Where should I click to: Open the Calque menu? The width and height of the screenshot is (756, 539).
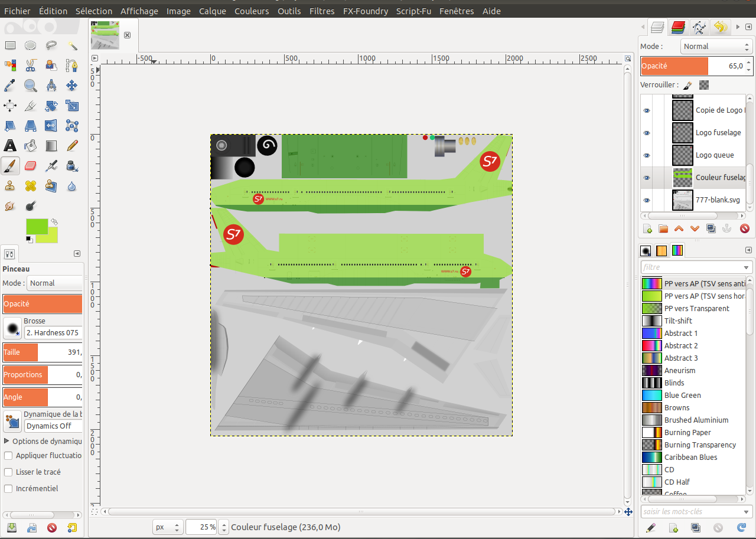212,11
